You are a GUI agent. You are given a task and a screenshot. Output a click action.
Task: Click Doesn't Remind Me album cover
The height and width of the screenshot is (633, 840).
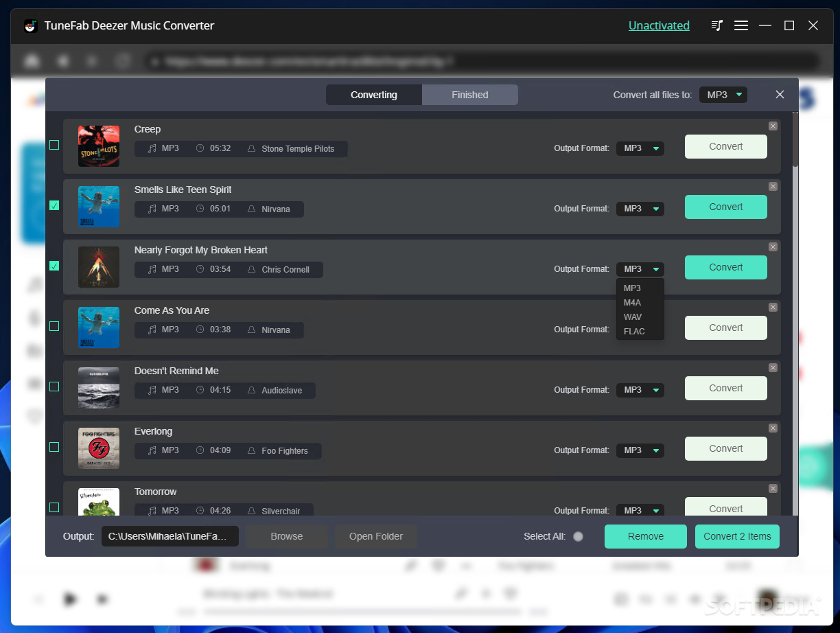tap(99, 388)
